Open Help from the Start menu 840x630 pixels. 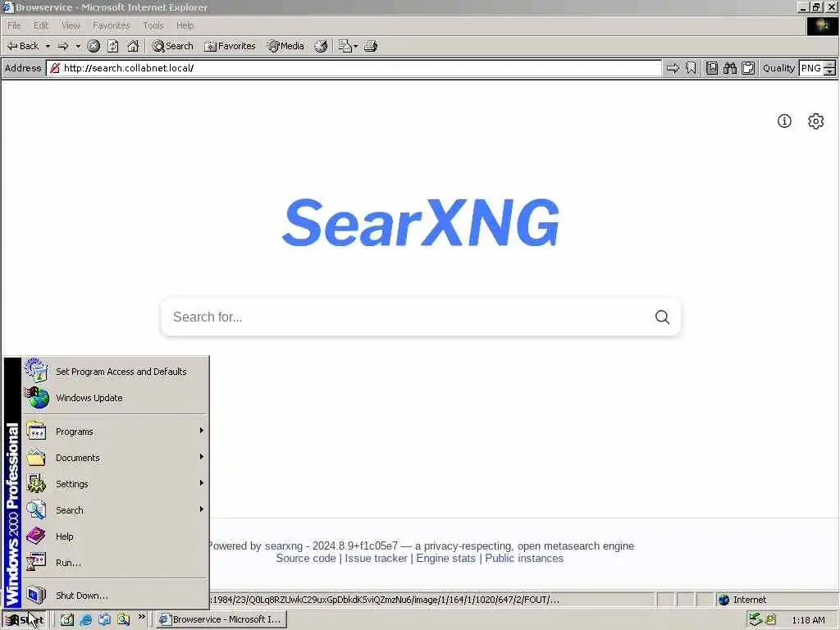coord(115,536)
